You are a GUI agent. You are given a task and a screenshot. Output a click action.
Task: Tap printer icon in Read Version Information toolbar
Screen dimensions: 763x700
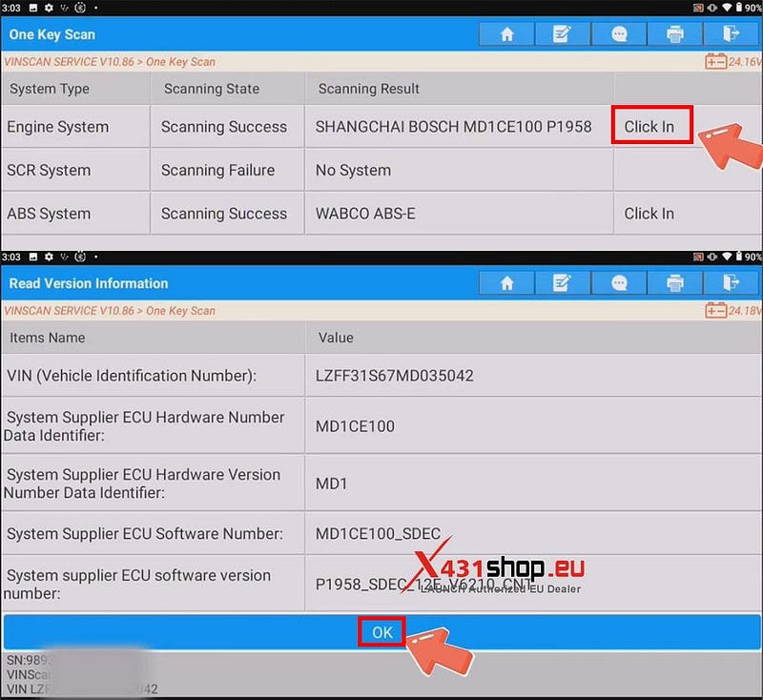(x=674, y=282)
